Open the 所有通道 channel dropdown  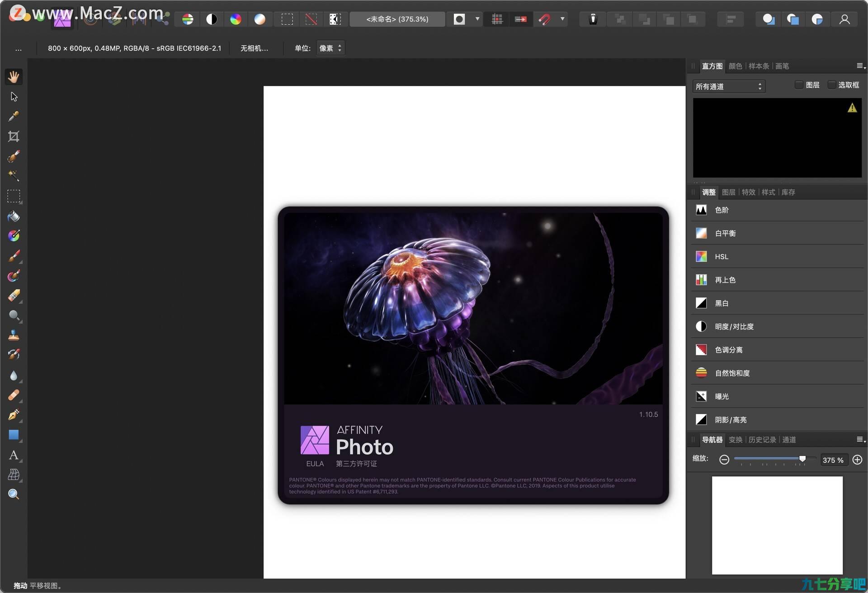tap(728, 86)
